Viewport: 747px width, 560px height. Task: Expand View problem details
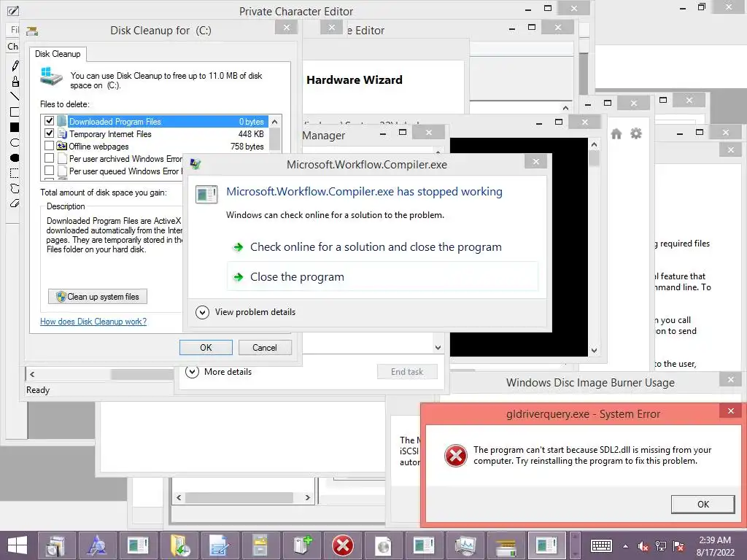coord(246,312)
